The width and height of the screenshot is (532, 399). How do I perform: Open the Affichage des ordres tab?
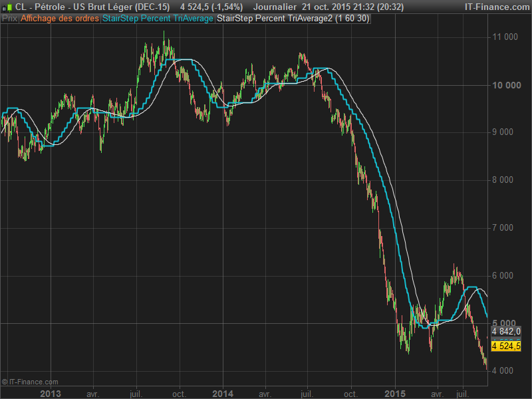point(60,19)
